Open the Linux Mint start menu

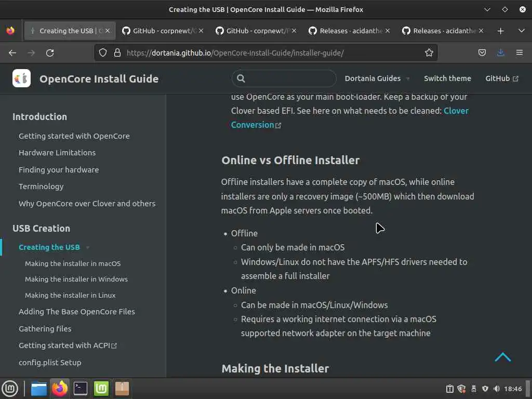[x=10, y=389]
